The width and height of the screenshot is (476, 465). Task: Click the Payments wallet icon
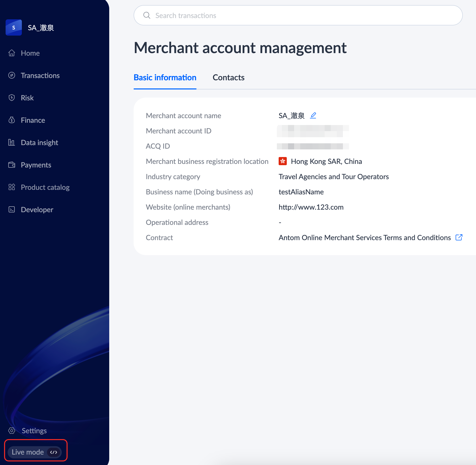coord(12,165)
